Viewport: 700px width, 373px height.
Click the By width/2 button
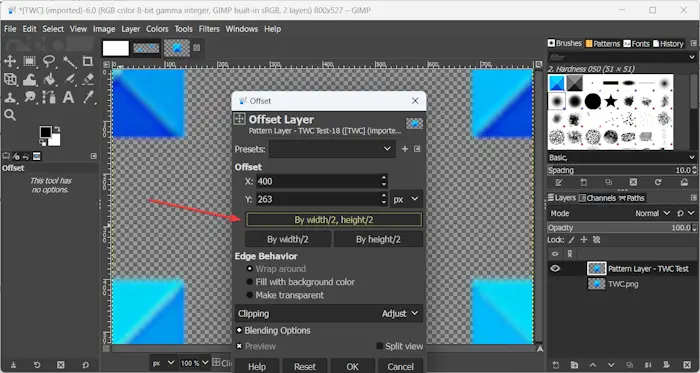pos(288,239)
